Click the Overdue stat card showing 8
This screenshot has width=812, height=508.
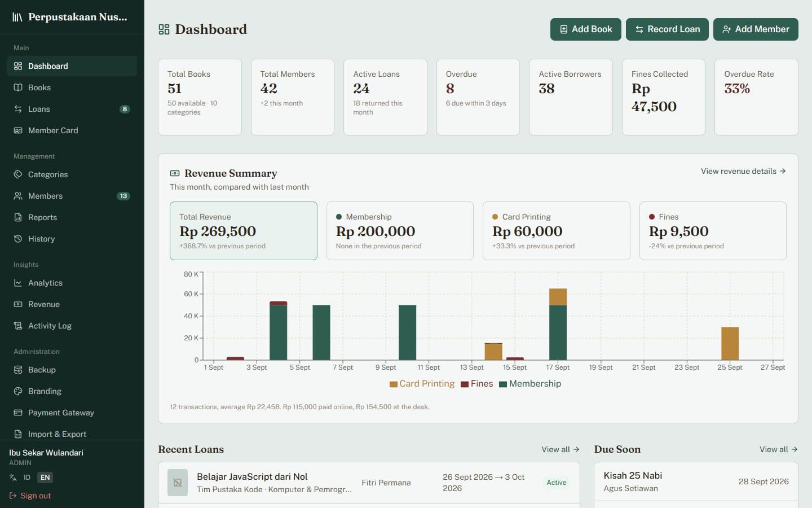[x=478, y=97]
